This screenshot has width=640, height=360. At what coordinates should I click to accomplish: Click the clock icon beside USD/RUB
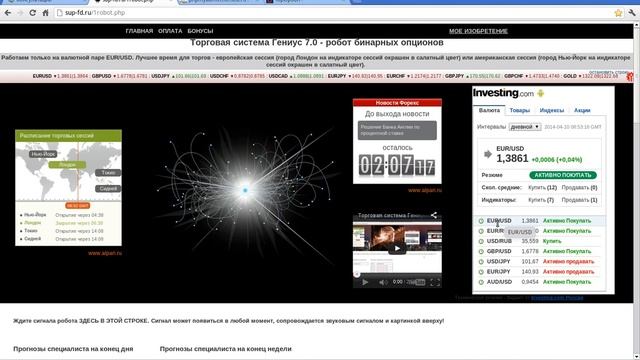point(481,241)
